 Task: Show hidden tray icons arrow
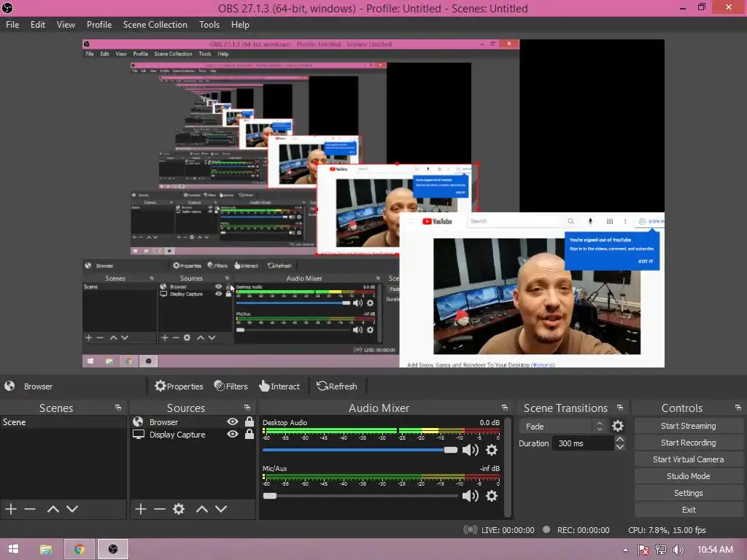pos(625,550)
